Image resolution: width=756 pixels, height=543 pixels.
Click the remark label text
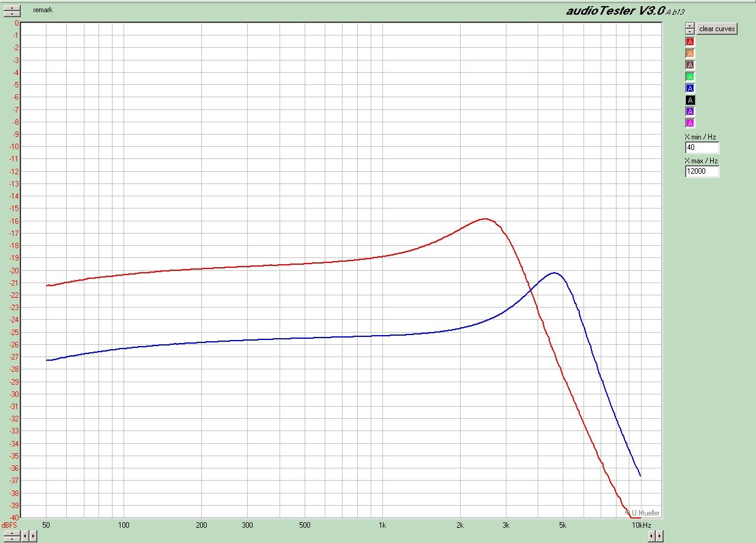(x=43, y=10)
